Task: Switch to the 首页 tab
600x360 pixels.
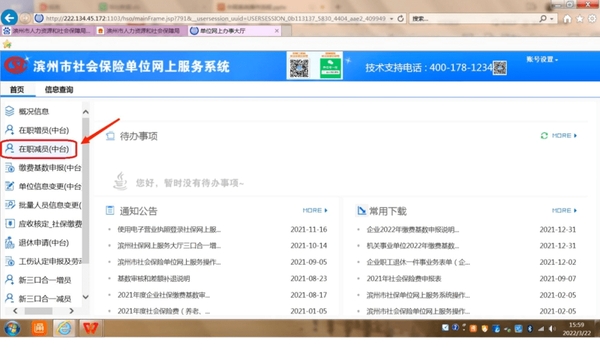Action: click(x=17, y=90)
